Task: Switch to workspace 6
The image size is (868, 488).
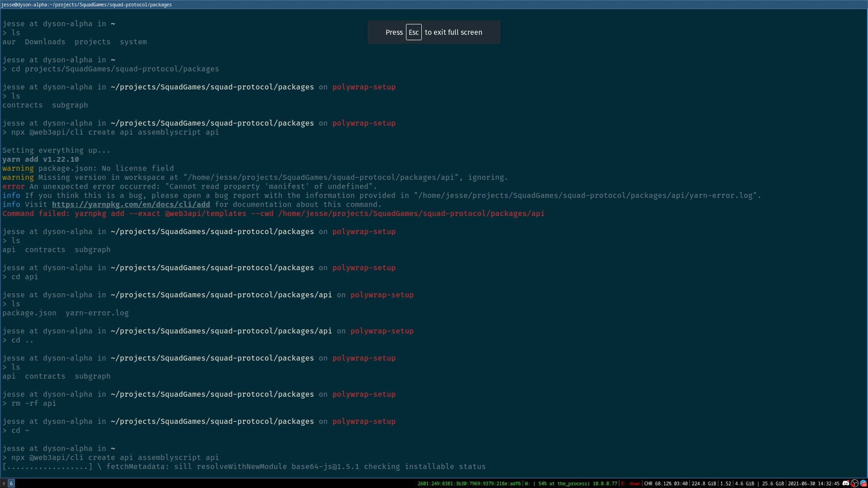Action: click(x=11, y=483)
